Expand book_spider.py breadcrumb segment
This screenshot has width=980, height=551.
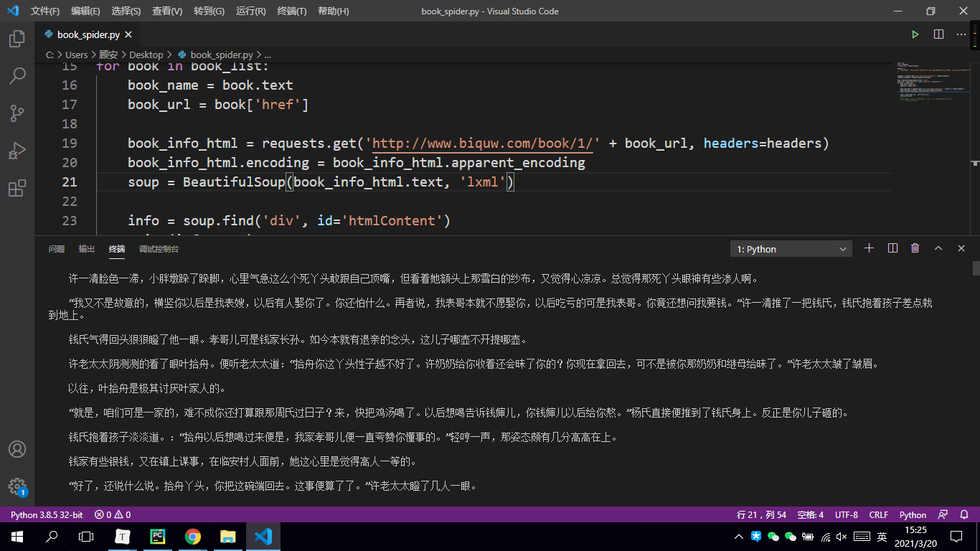(215, 55)
